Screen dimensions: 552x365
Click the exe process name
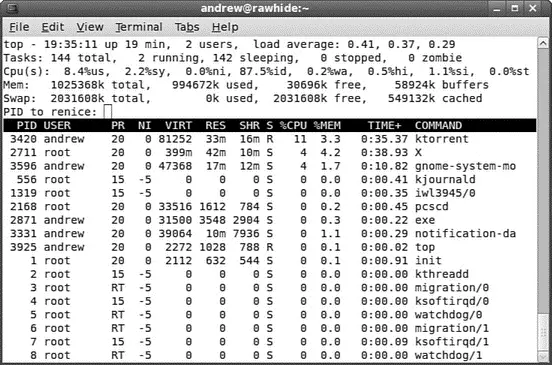click(x=425, y=220)
